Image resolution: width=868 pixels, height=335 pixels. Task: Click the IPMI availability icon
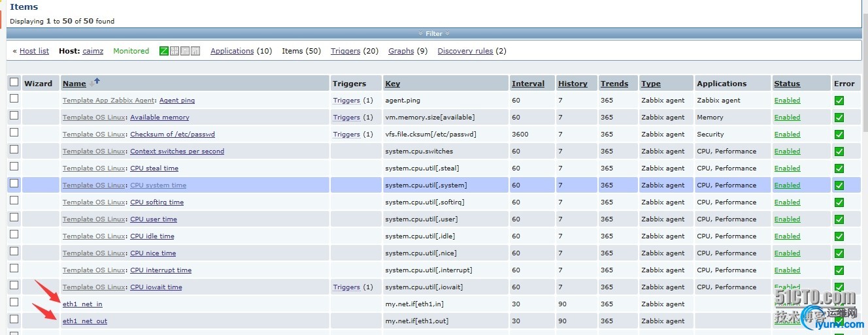(195, 51)
